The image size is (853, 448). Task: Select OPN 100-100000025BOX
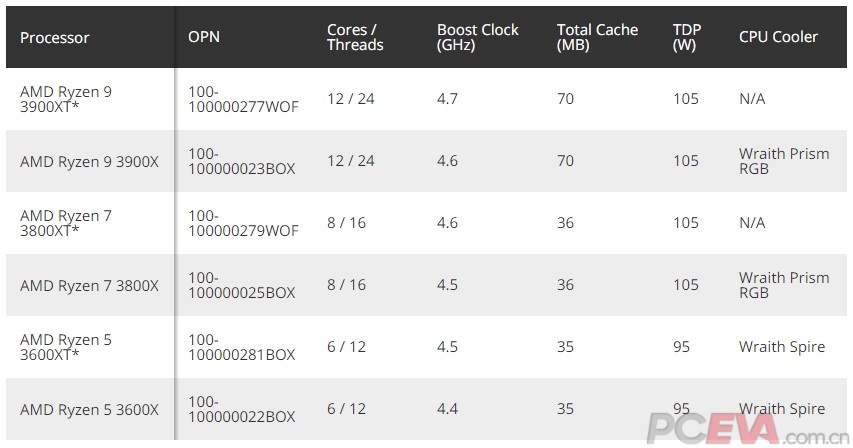[241, 285]
